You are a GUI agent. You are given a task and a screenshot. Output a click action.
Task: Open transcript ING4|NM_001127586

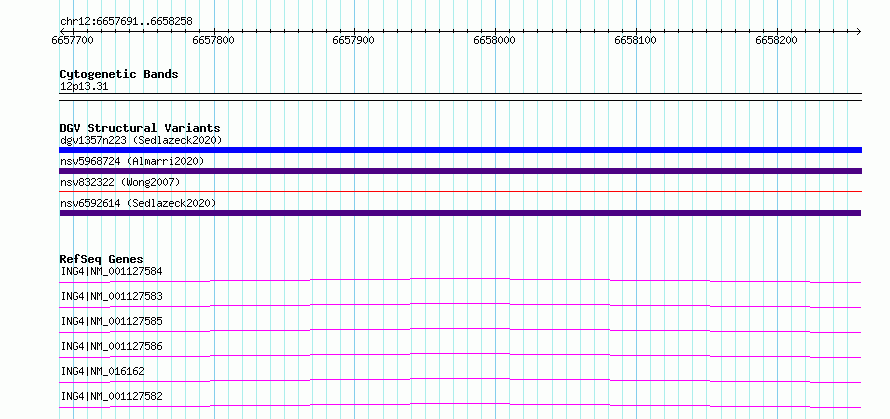[111, 346]
